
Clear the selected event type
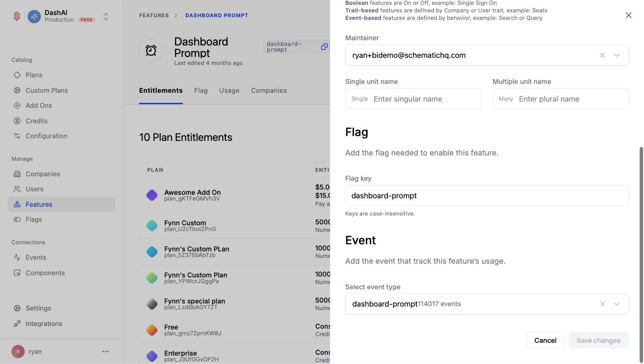tap(602, 304)
